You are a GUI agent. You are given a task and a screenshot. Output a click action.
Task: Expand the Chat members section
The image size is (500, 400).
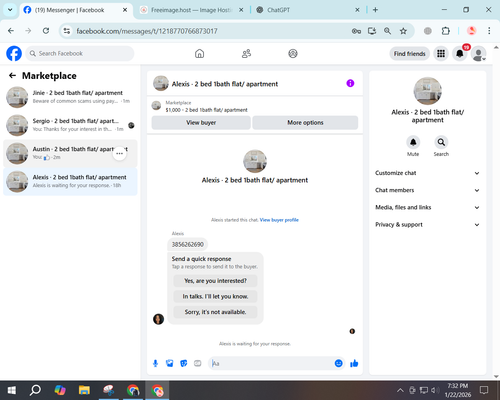pos(427,190)
